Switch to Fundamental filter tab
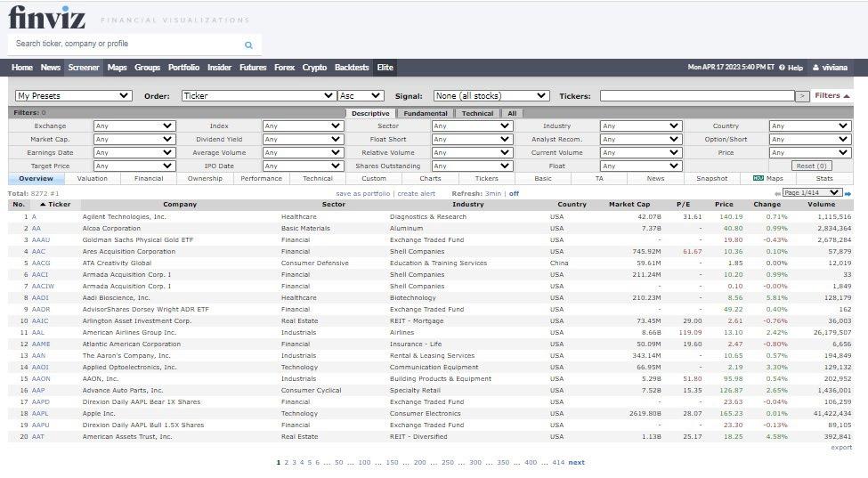This screenshot has height=478, width=868. pos(426,113)
